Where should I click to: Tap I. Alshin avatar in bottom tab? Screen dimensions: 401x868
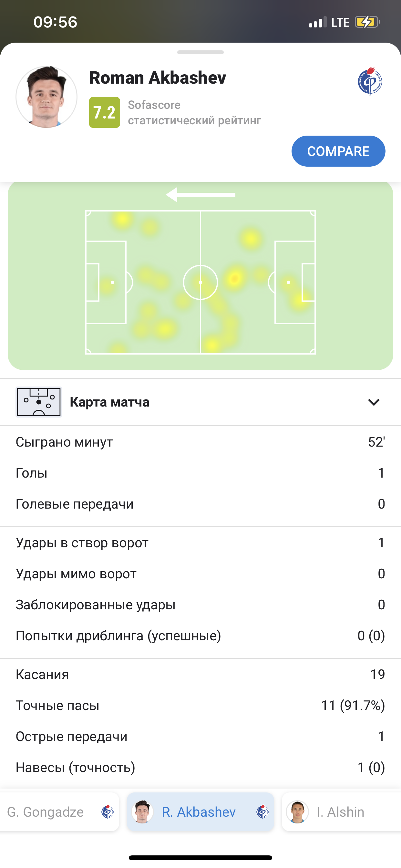point(297,812)
